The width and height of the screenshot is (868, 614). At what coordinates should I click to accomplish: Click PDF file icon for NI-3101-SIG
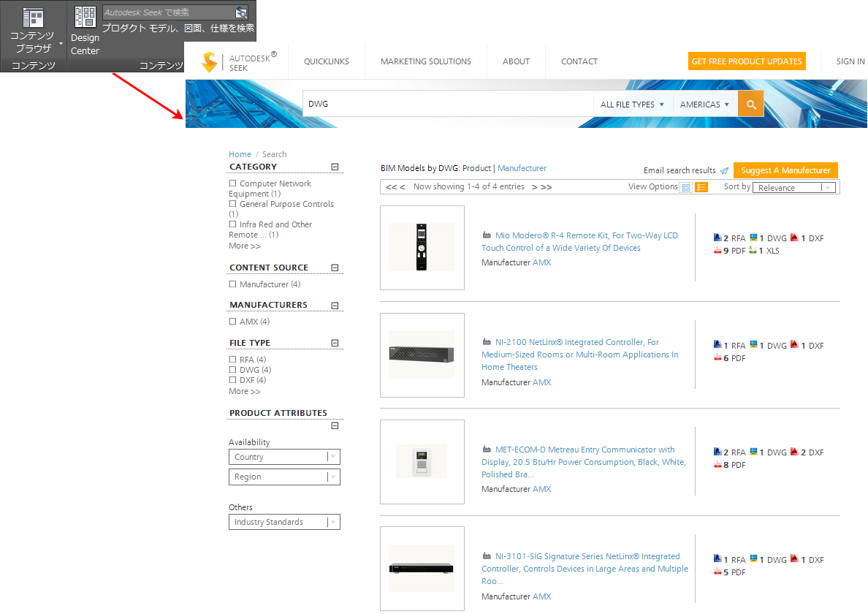click(717, 572)
